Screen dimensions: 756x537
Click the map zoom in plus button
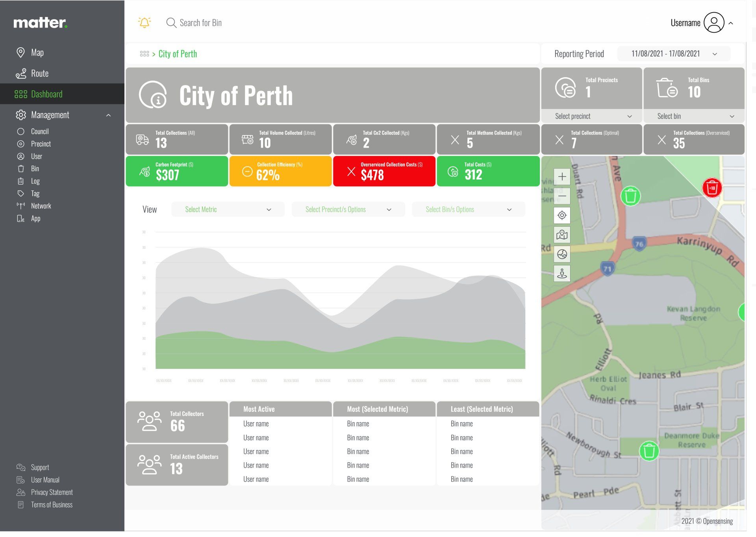(562, 177)
